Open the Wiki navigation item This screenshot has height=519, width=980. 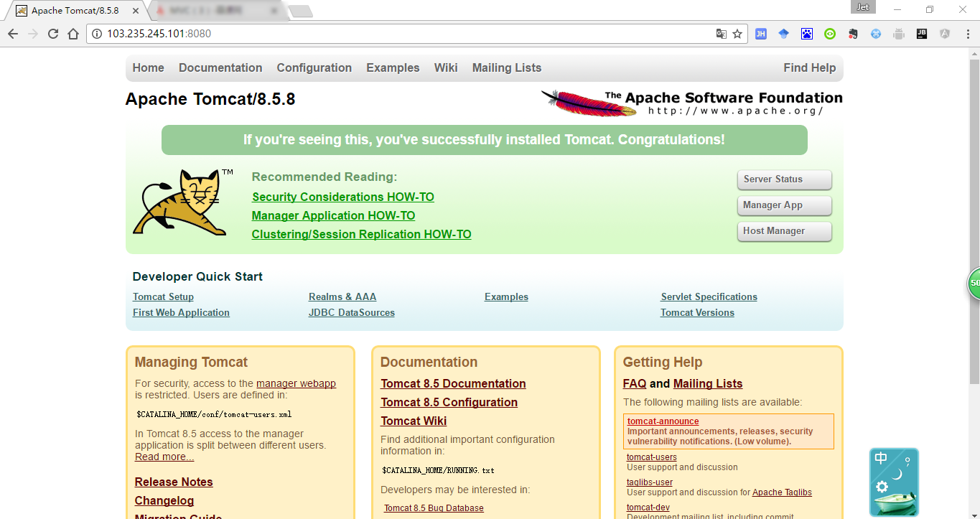click(446, 67)
